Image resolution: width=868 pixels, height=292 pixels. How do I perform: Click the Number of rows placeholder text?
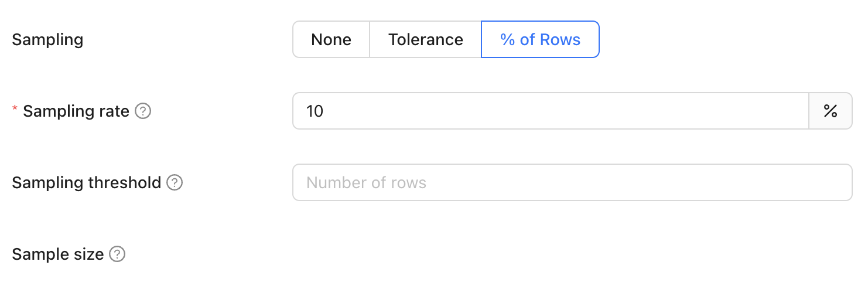pos(366,182)
